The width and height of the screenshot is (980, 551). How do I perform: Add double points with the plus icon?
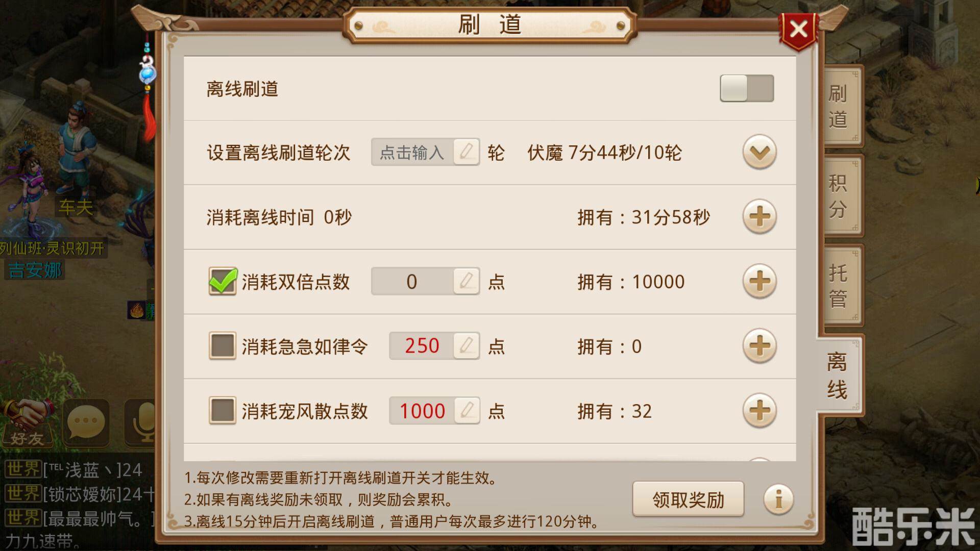759,281
